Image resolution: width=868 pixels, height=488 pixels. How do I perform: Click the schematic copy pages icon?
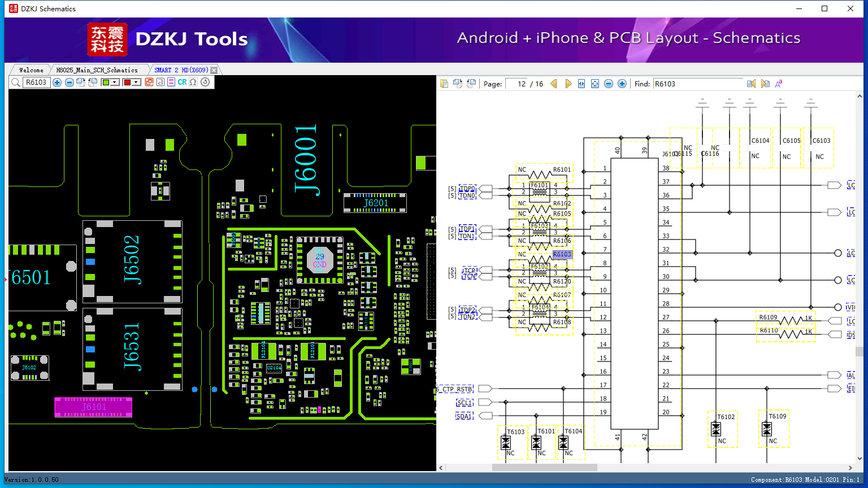(x=444, y=84)
